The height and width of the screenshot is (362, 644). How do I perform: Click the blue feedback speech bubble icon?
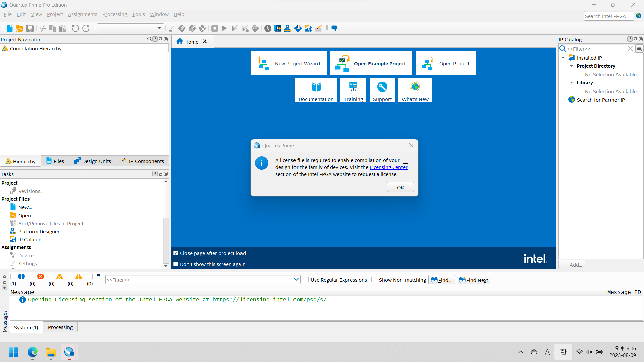[x=334, y=28]
